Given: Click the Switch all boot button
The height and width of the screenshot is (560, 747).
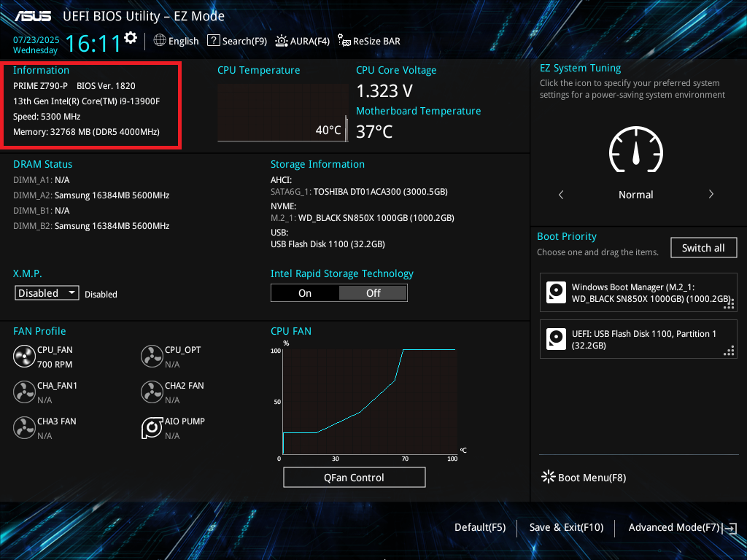Looking at the screenshot, I should pyautogui.click(x=703, y=248).
